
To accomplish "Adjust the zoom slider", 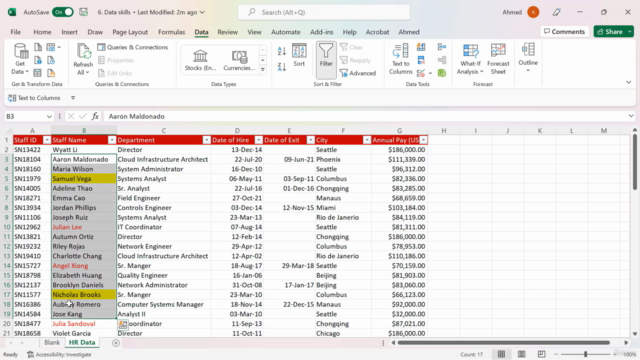I will point(585,354).
